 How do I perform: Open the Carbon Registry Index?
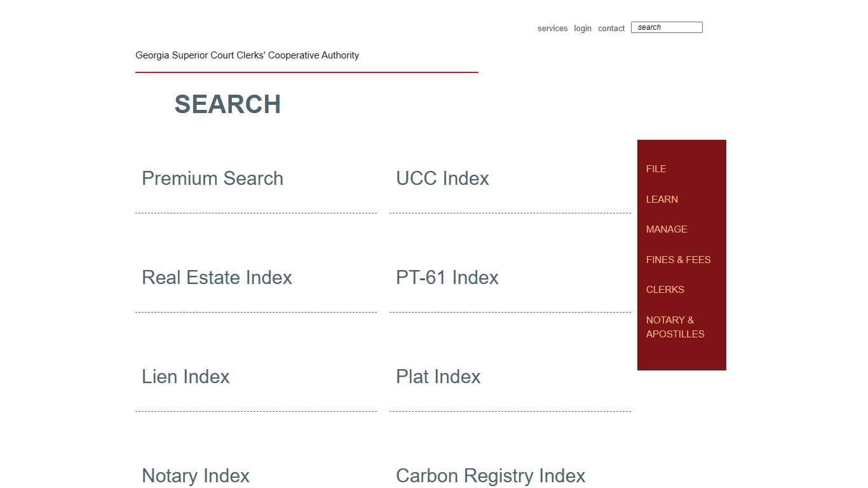pos(490,475)
